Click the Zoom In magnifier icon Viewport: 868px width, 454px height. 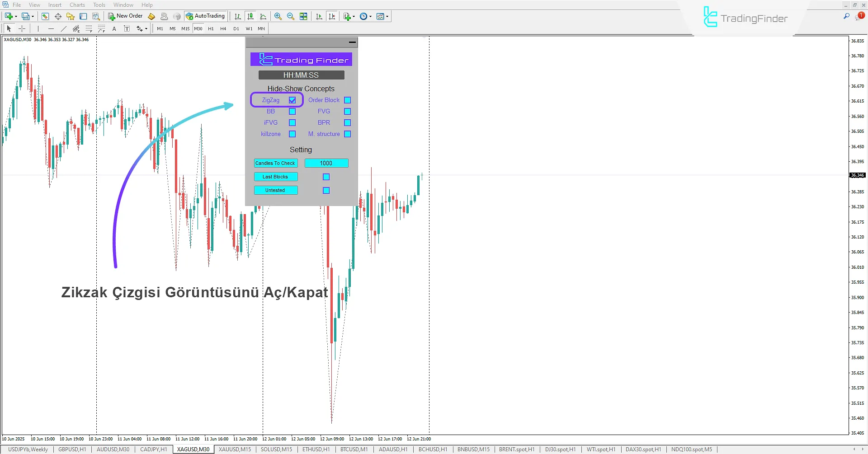click(278, 16)
